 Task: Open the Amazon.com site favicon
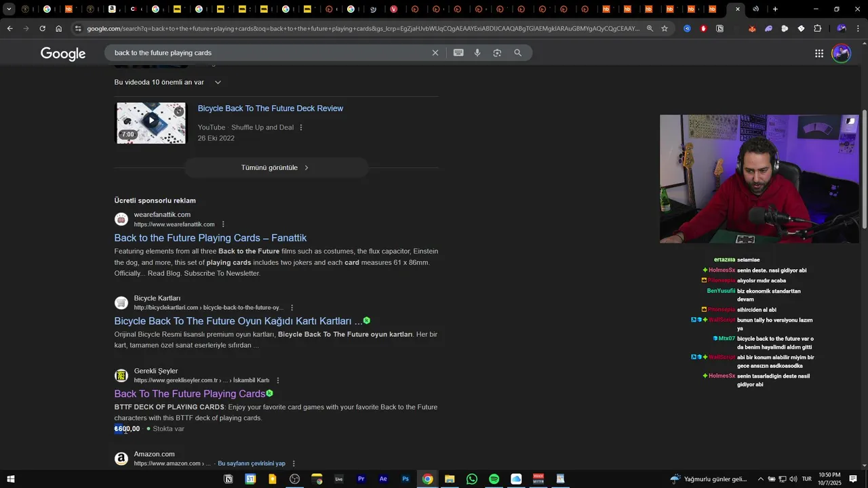[121, 459]
